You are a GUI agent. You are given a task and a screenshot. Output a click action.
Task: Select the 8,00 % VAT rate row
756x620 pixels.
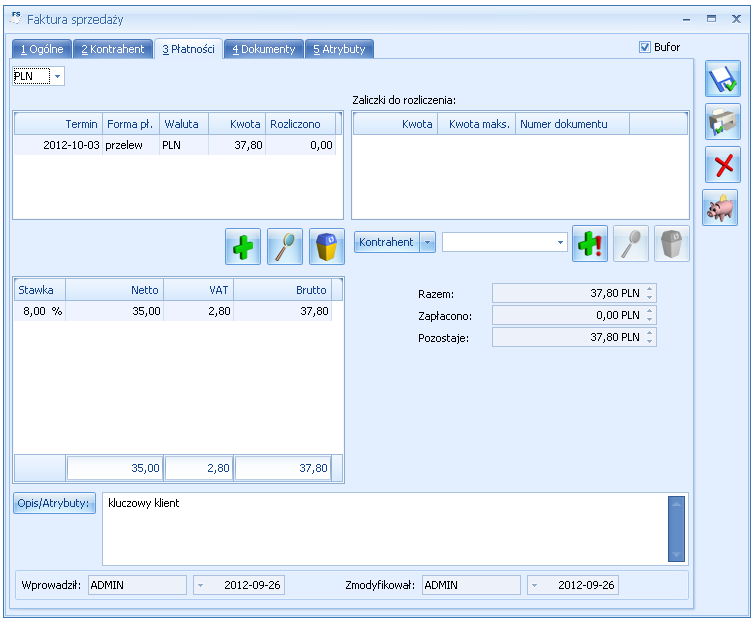[x=173, y=311]
